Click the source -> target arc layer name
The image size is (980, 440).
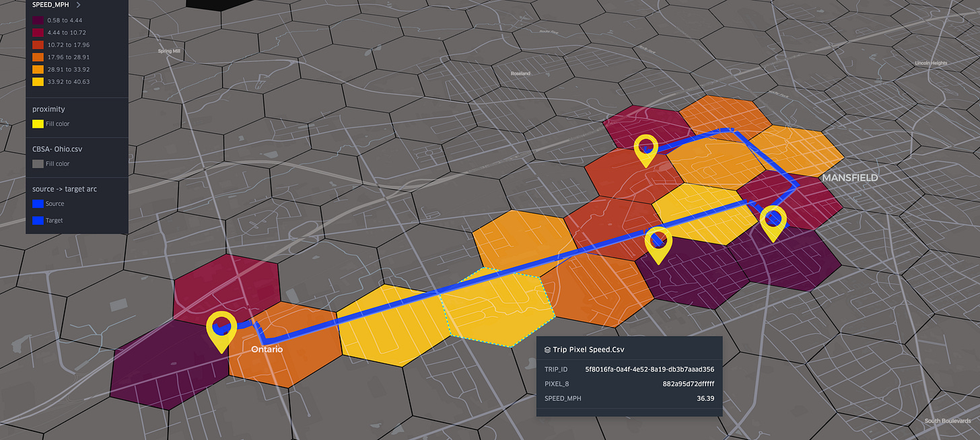(x=65, y=189)
